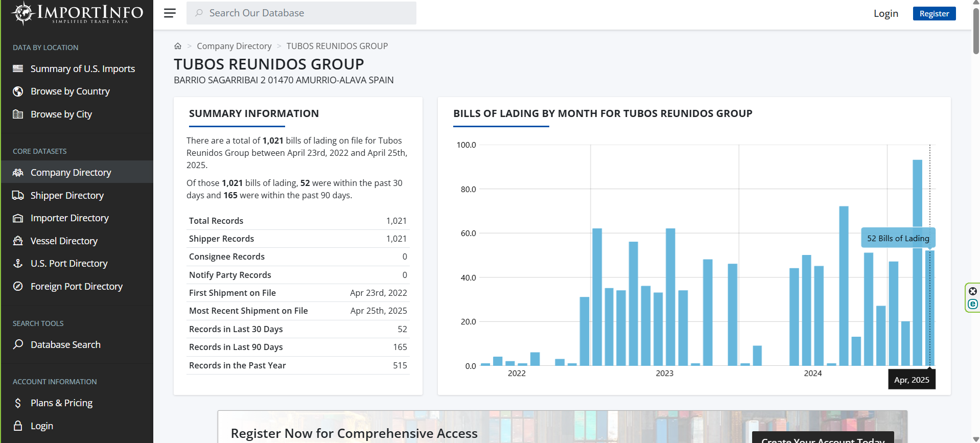Click the people icon for Company Directory

tap(18, 172)
